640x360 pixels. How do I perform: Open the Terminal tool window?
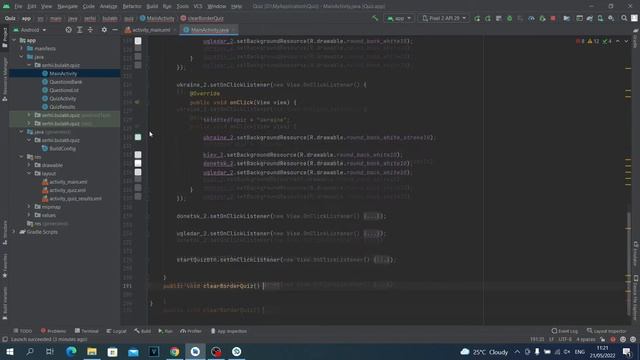tap(87, 331)
